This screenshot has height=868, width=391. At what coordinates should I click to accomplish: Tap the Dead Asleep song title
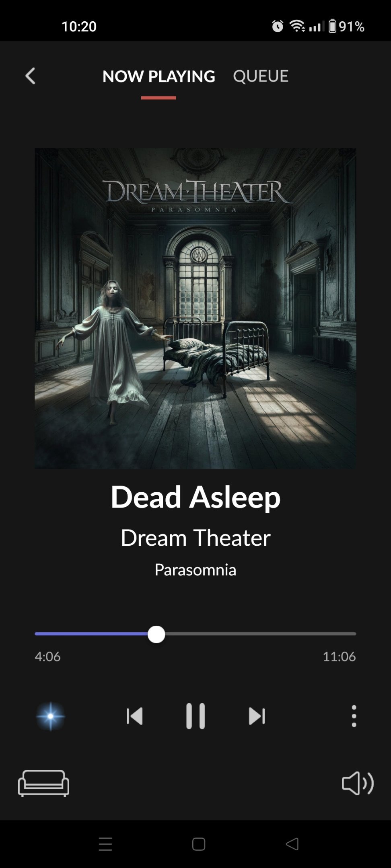point(195,497)
